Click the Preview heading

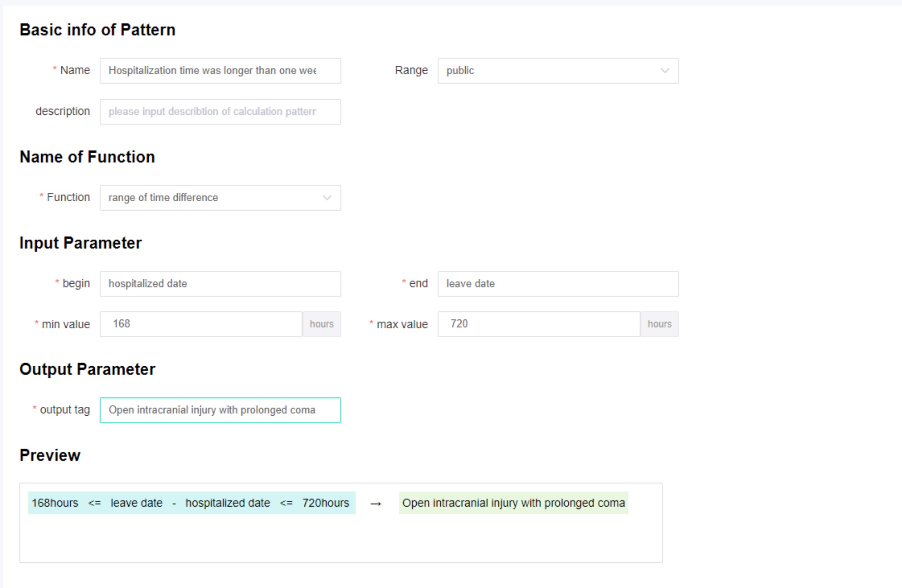(50, 455)
